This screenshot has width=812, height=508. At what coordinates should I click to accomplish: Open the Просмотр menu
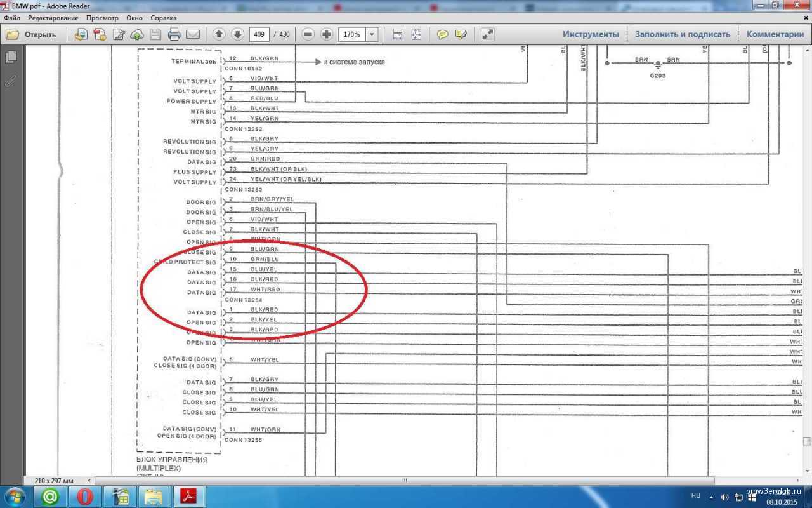101,18
